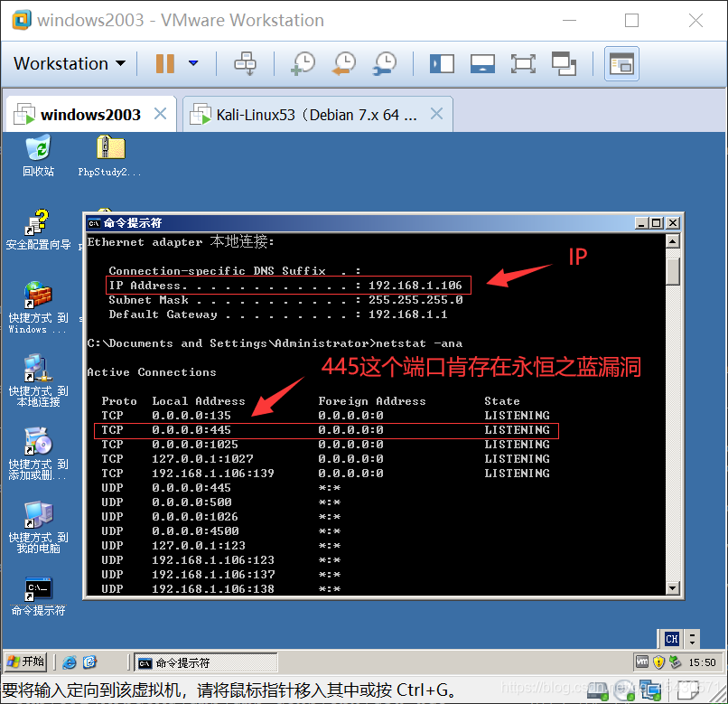Click the hard disk device status icon
The width and height of the screenshot is (728, 704).
click(598, 693)
